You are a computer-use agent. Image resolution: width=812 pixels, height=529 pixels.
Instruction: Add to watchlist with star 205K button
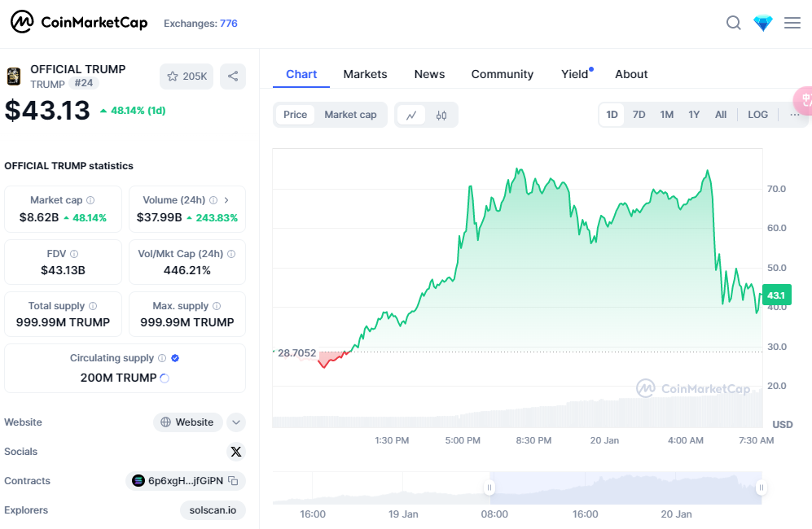pos(187,77)
